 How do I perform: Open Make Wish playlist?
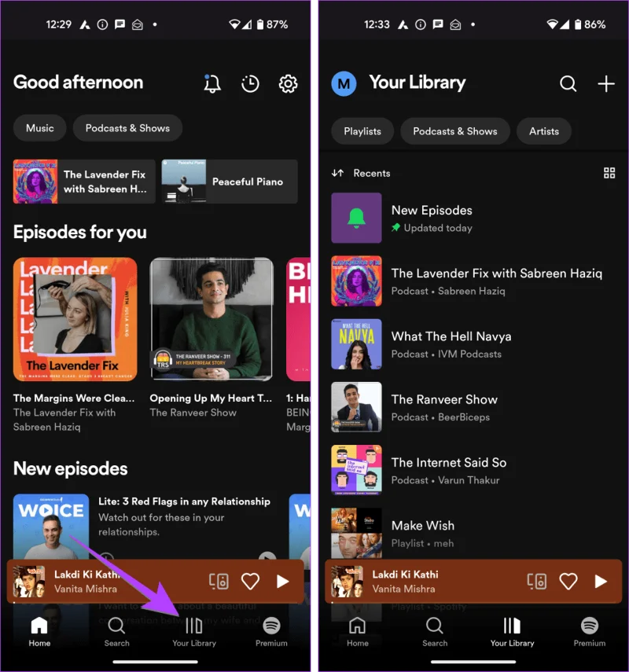pos(473,533)
